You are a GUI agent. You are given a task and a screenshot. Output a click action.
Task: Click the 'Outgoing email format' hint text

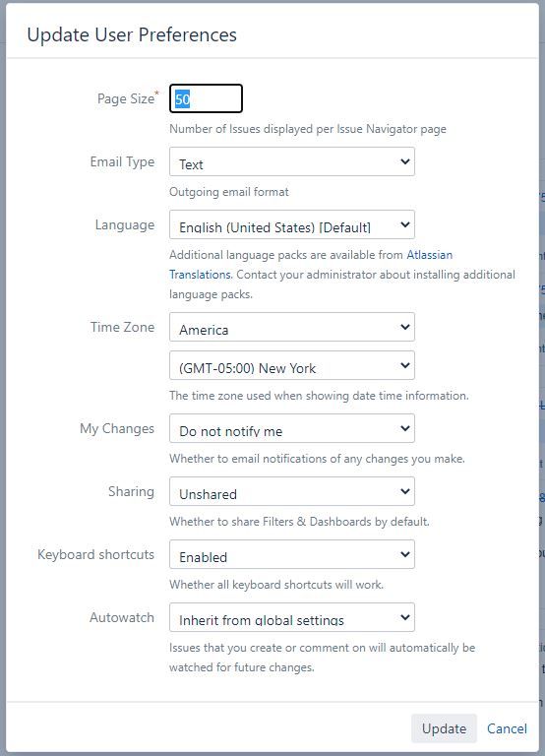(x=229, y=192)
